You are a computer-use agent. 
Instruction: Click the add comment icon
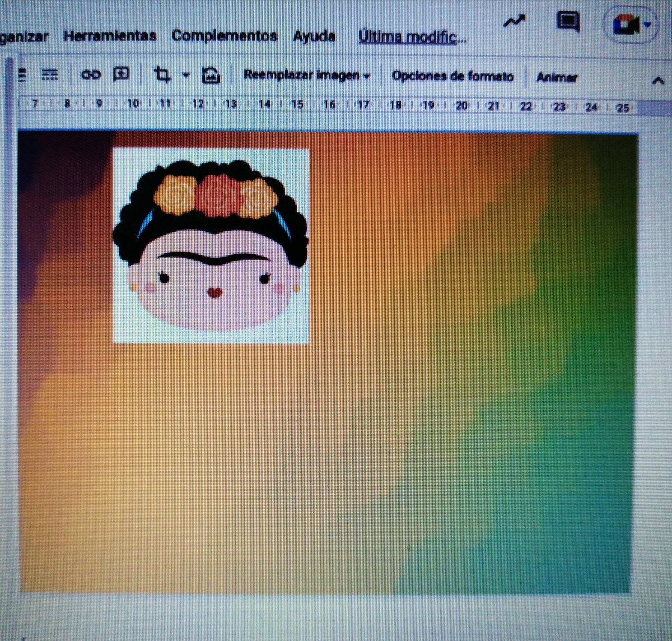coord(121,74)
